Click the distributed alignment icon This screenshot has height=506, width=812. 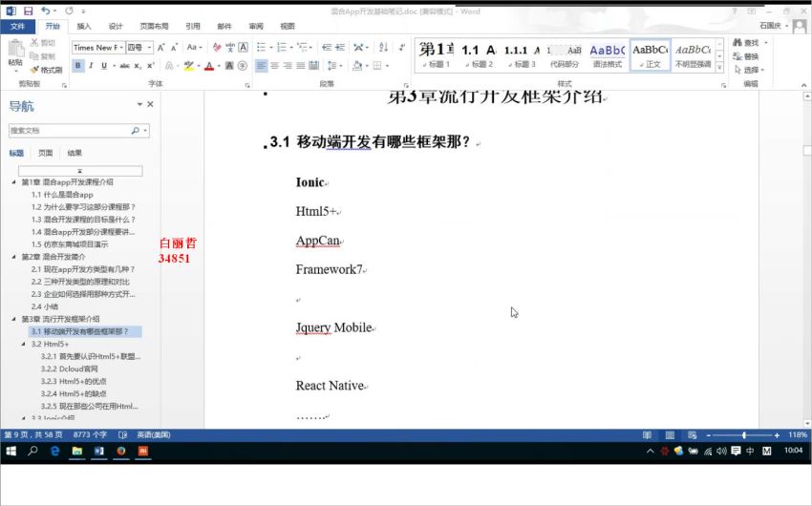coord(314,66)
